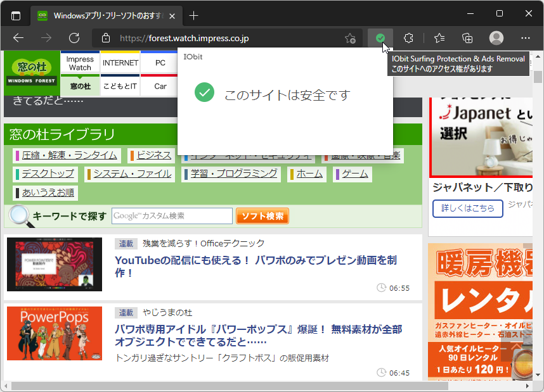
Task: Open the Extensions puzzle icon
Action: pos(408,38)
